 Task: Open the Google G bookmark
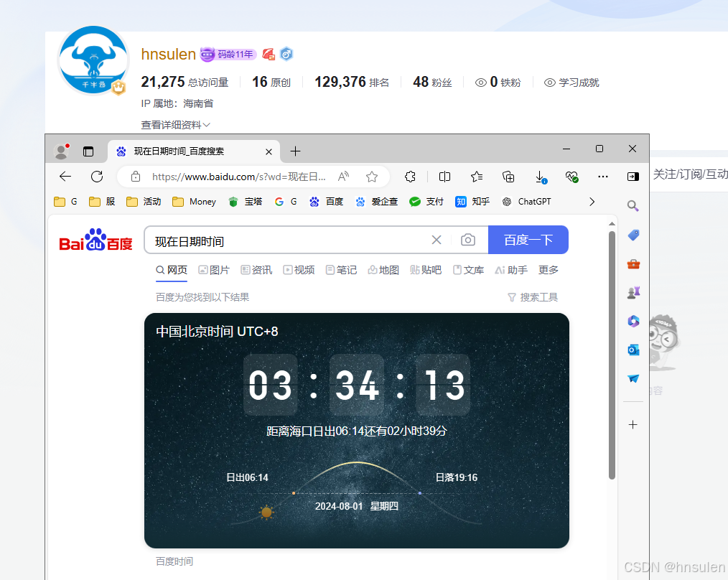pos(286,202)
